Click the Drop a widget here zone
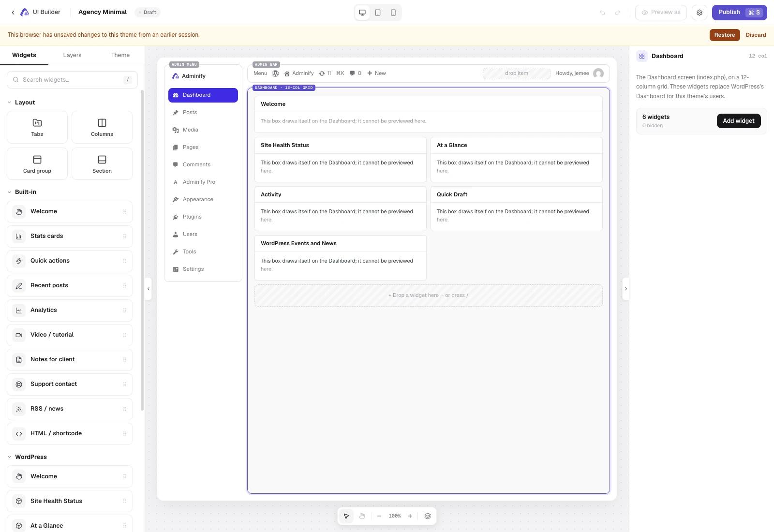The width and height of the screenshot is (774, 532). 429,296
